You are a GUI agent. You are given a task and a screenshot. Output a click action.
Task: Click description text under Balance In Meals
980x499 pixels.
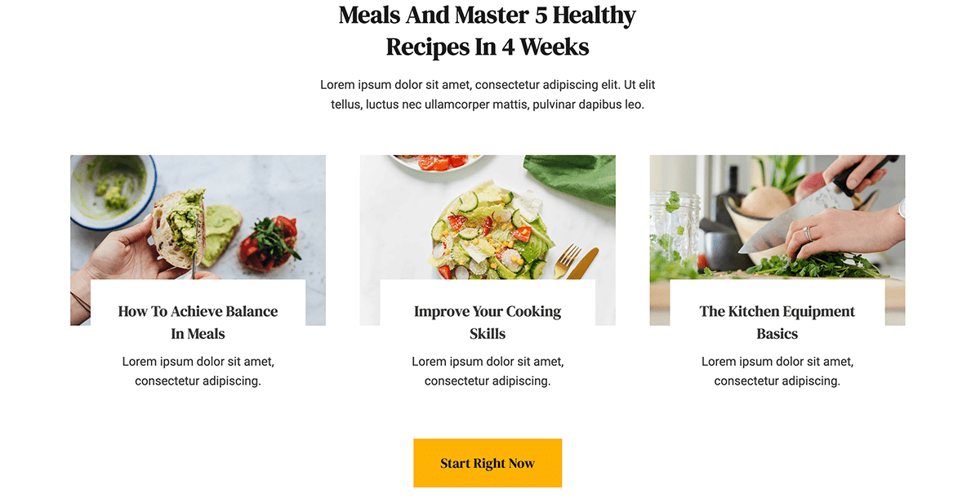tap(198, 371)
